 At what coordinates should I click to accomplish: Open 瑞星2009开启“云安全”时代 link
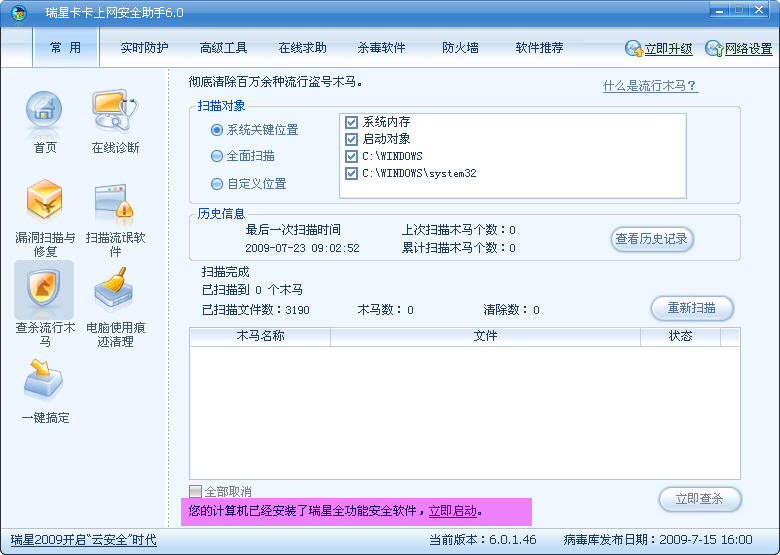[x=84, y=540]
